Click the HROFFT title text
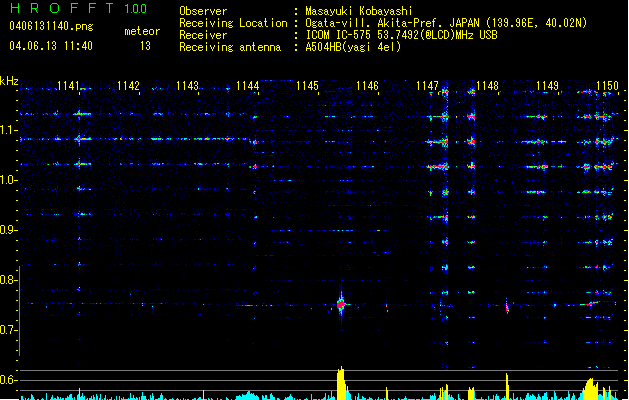 [62, 8]
